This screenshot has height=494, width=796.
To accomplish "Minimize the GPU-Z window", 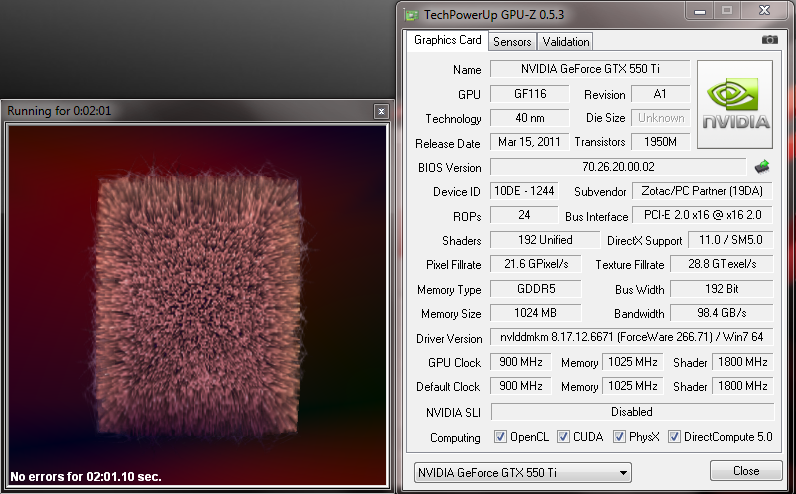I will point(700,10).
